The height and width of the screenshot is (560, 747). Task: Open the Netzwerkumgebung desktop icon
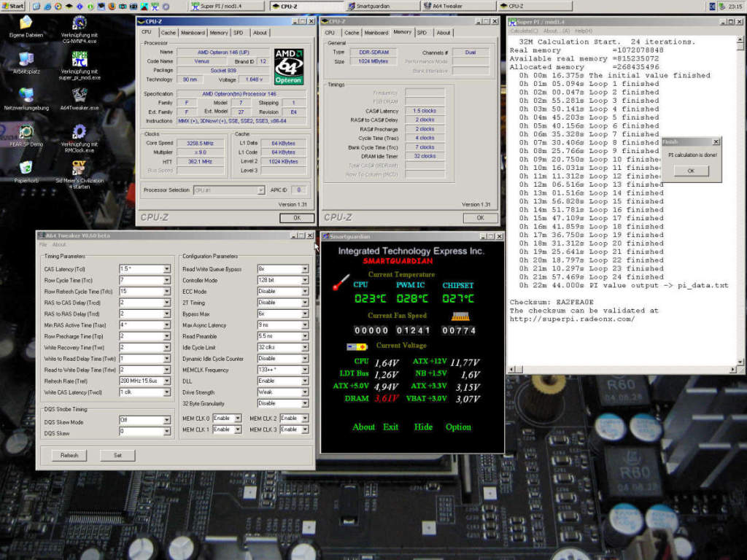[26, 99]
